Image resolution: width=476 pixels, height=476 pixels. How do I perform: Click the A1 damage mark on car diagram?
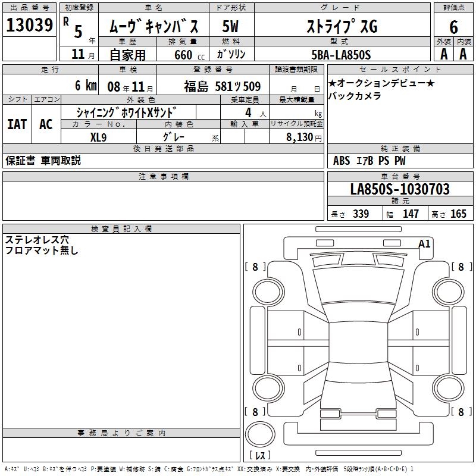tap(424, 243)
